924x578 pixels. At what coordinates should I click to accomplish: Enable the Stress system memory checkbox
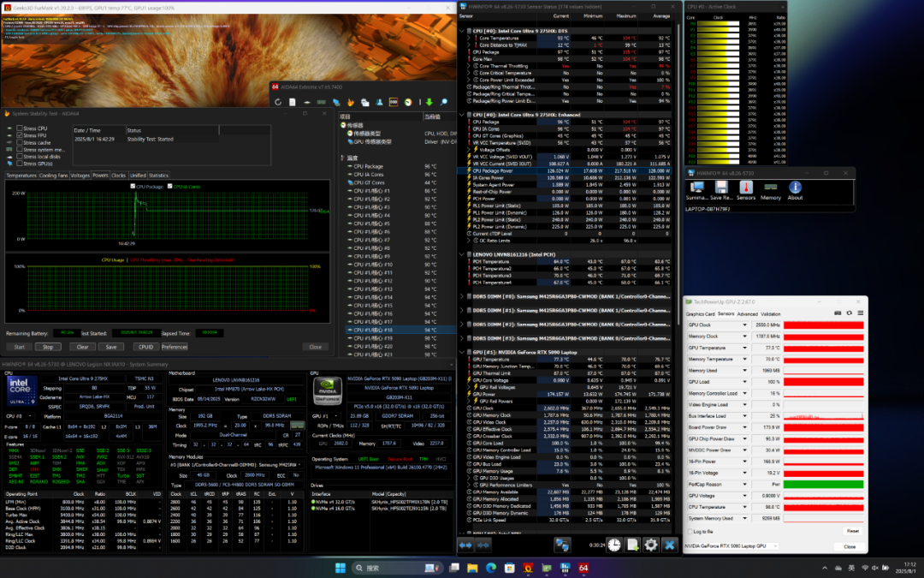[20, 149]
